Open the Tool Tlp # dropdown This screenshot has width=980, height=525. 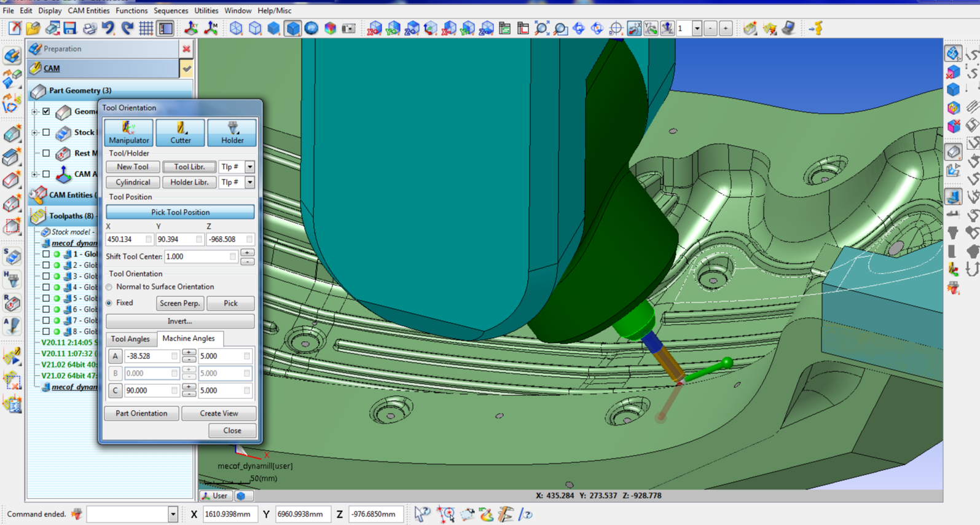pos(249,167)
